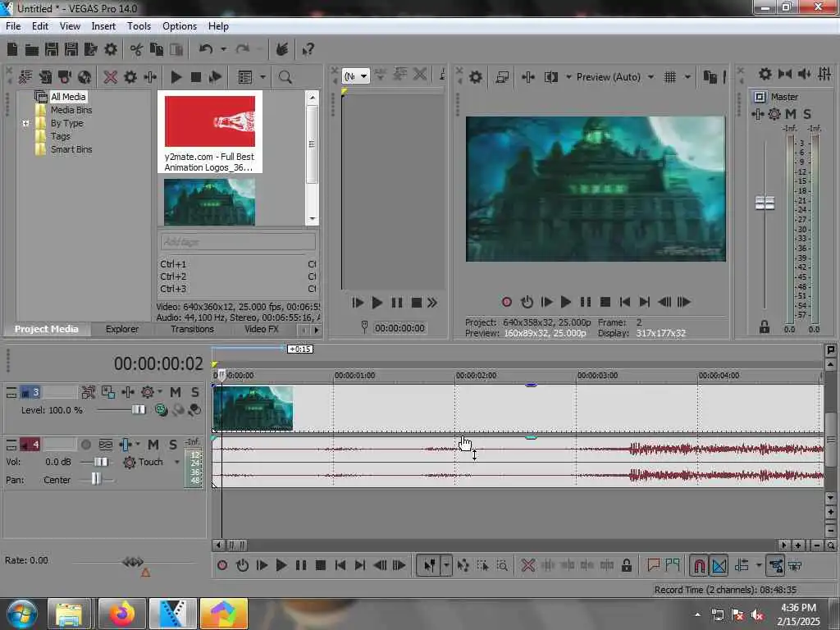Solo video track 3
This screenshot has height=630, width=840.
point(195,392)
